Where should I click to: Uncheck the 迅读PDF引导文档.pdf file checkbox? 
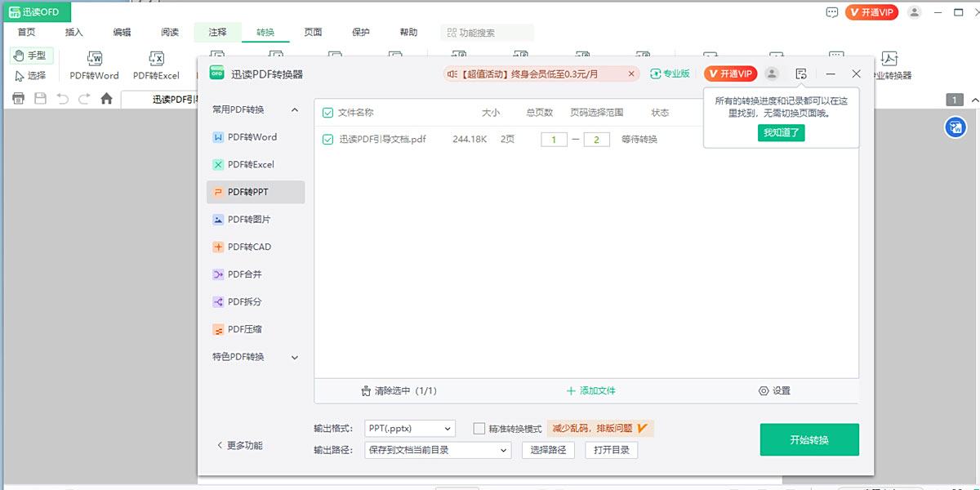tap(327, 139)
